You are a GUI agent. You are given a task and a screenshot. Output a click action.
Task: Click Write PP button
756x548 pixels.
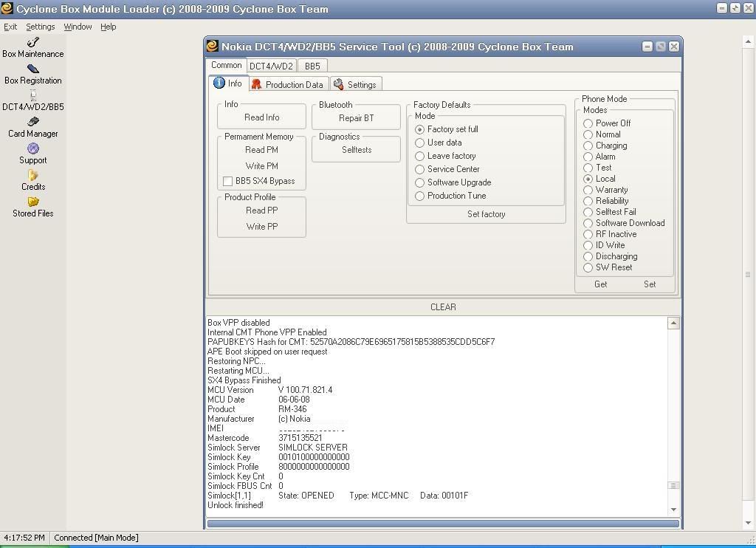click(x=262, y=227)
